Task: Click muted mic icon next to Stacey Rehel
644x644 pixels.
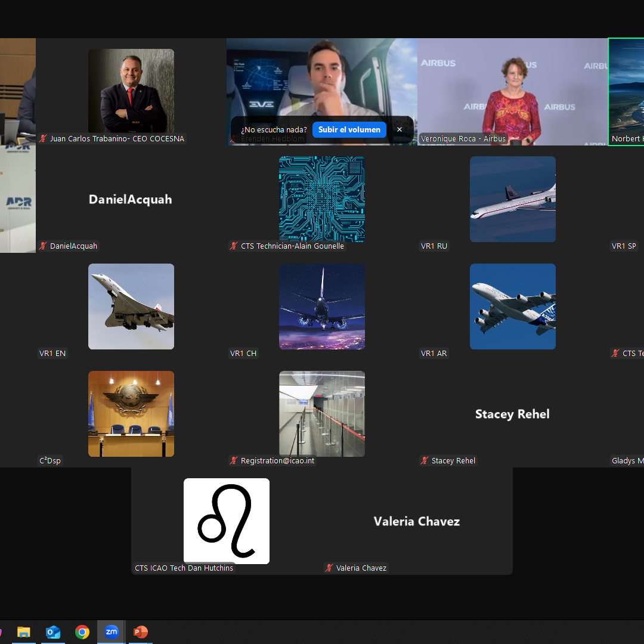Action: pyautogui.click(x=425, y=461)
